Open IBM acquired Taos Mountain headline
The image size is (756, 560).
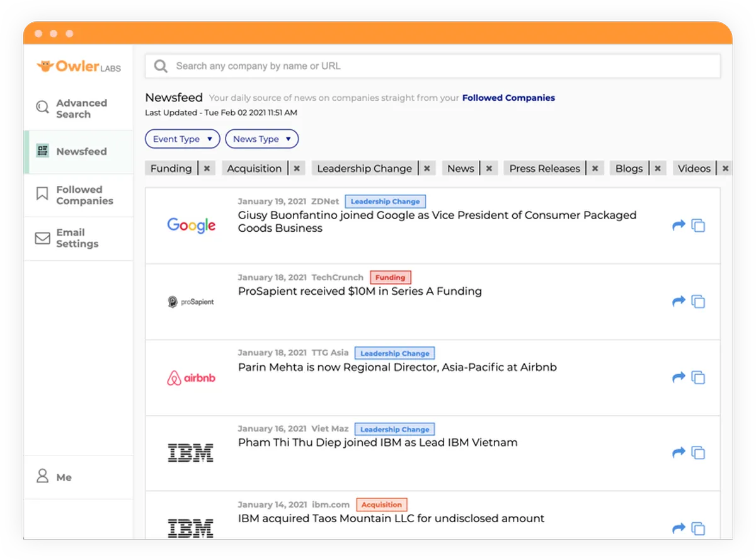pos(391,518)
